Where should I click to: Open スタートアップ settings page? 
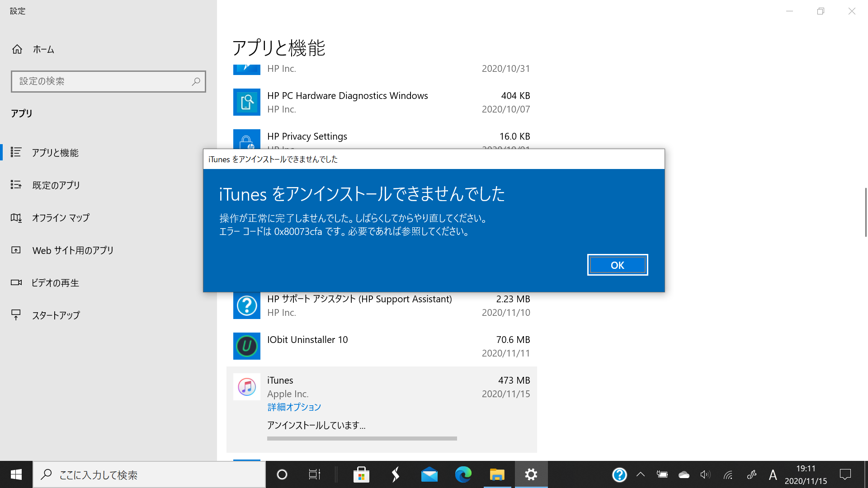pos(56,315)
